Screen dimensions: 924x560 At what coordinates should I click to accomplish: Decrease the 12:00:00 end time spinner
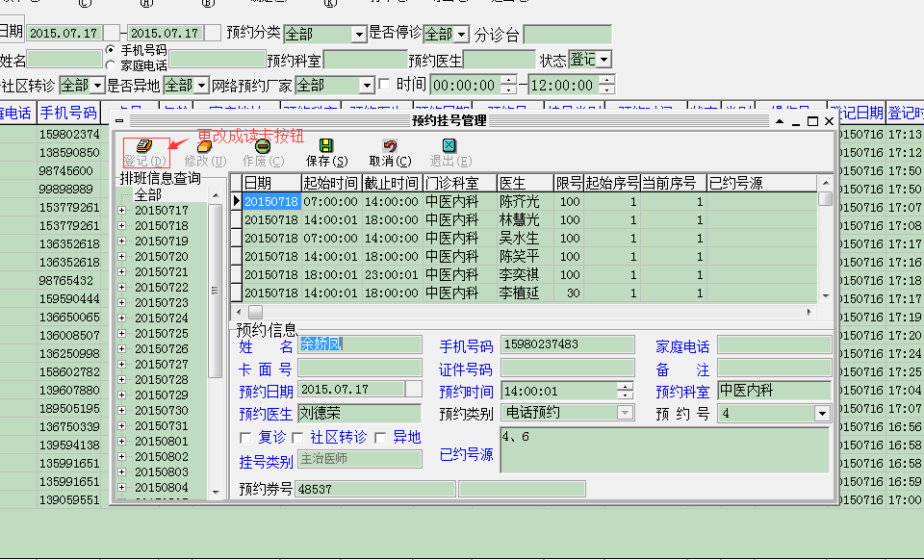pyautogui.click(x=607, y=89)
